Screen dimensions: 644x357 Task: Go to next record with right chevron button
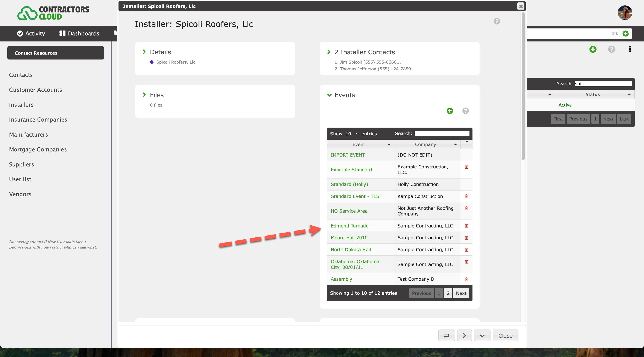tap(465, 336)
